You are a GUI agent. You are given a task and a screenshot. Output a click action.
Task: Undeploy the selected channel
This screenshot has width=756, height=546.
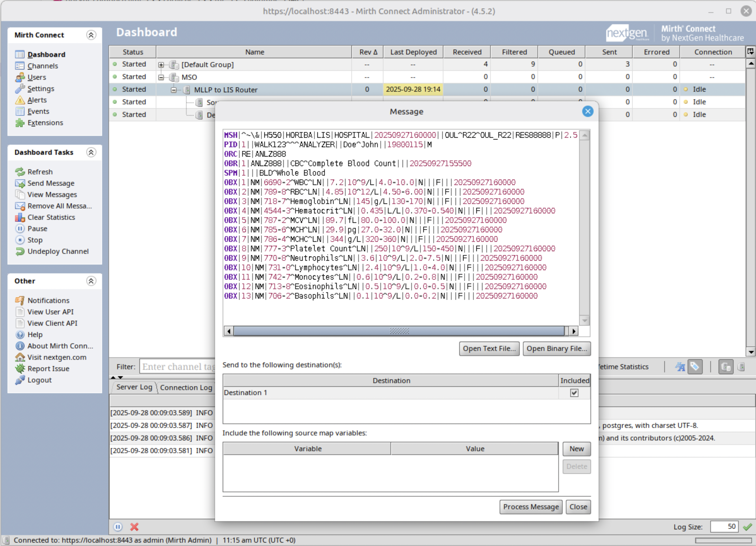[58, 251]
